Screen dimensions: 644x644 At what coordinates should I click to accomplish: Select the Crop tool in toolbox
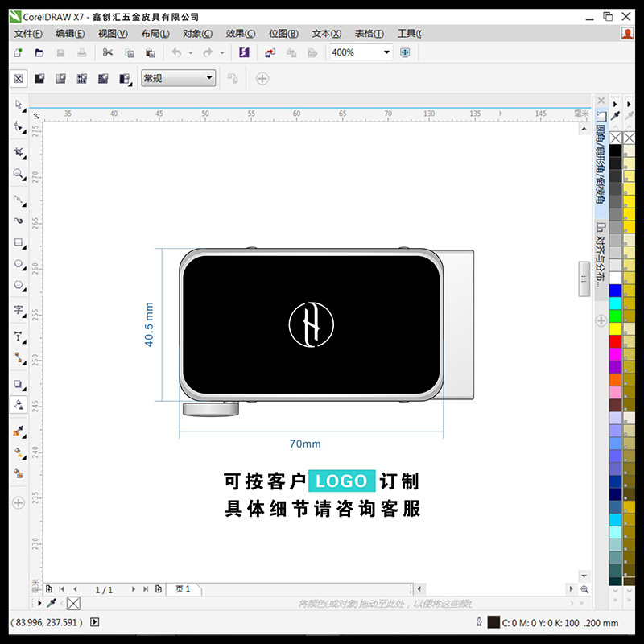pos(19,151)
